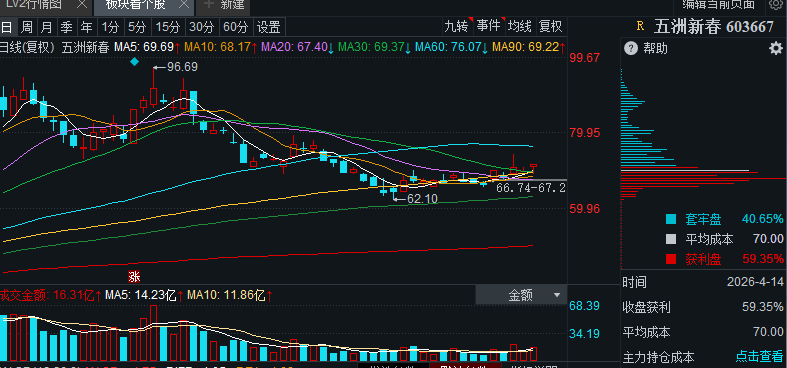
Task: Select the 60分 period
Action: coord(236,27)
